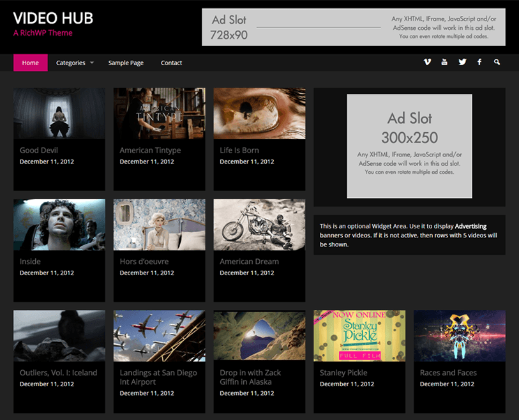519x420 pixels.
Task: Select the Home menu item
Action: coord(30,63)
